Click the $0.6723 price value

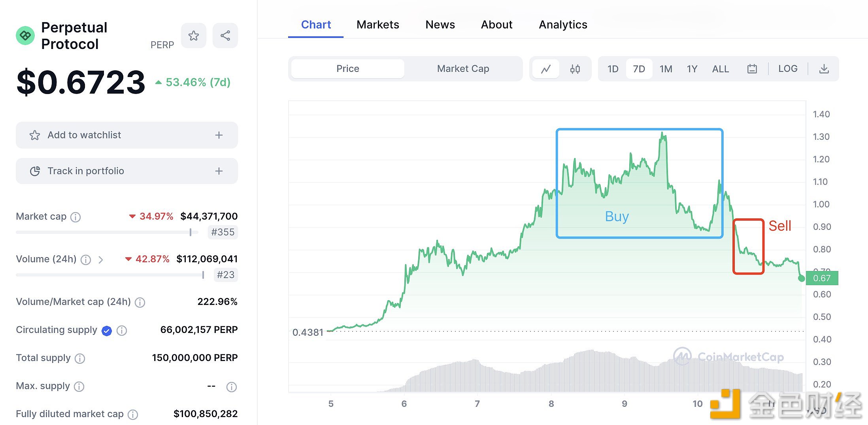tap(81, 83)
